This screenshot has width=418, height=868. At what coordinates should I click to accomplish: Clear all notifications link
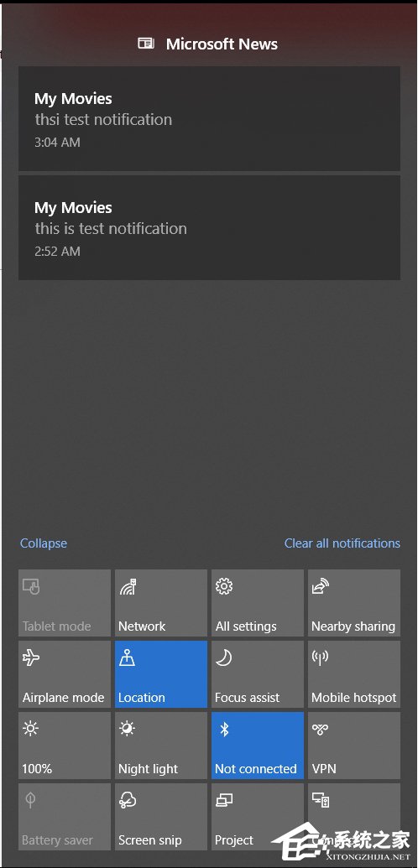click(x=342, y=543)
